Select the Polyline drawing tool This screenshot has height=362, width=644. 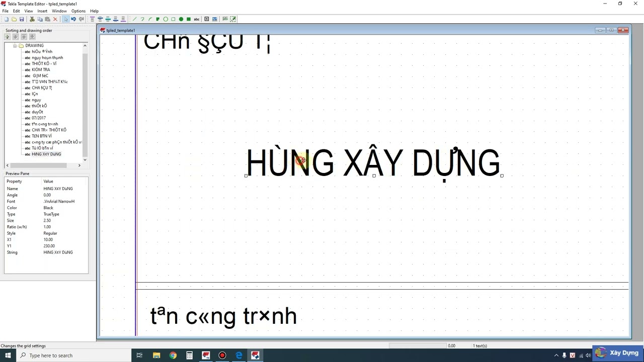(142, 19)
